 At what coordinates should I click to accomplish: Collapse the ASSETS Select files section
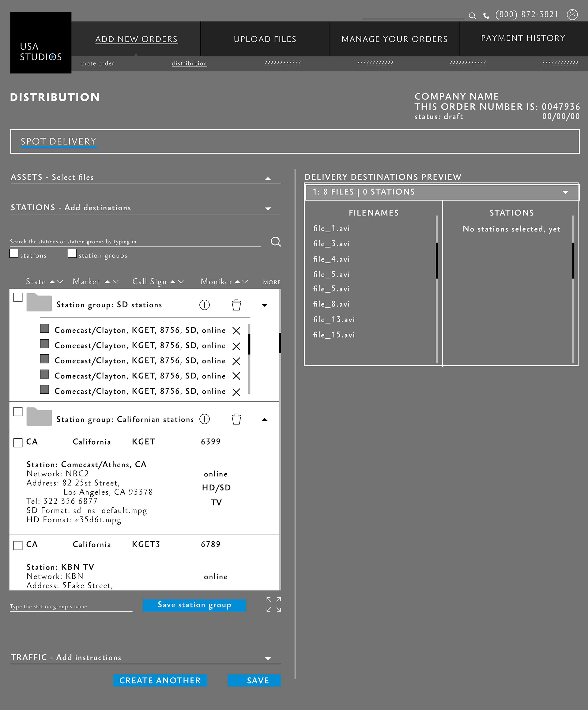(268, 178)
